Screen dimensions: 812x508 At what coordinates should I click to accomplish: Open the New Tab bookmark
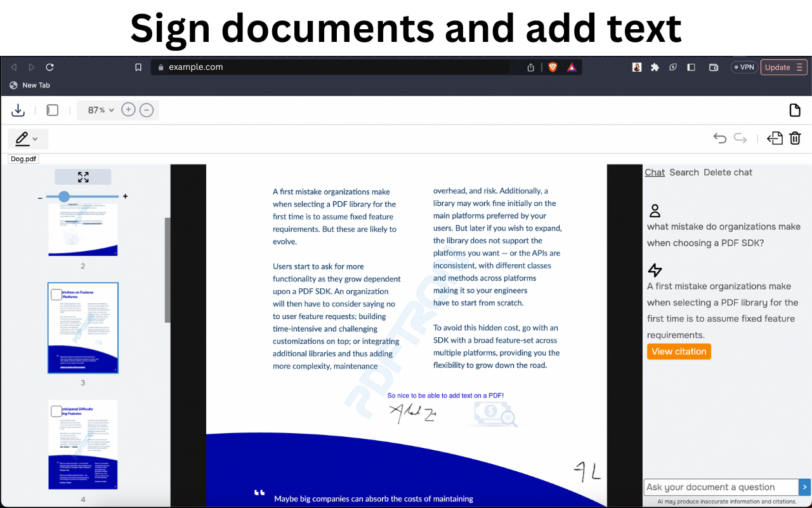coord(30,85)
